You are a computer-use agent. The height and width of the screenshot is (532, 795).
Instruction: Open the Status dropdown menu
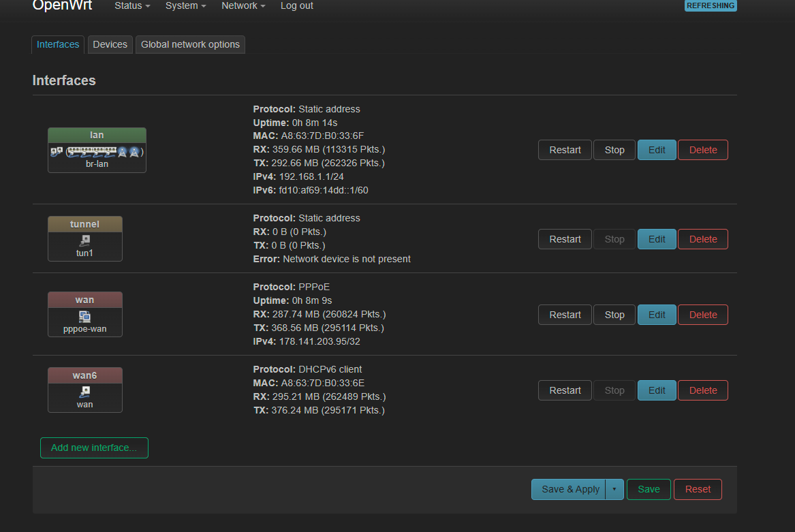[132, 6]
